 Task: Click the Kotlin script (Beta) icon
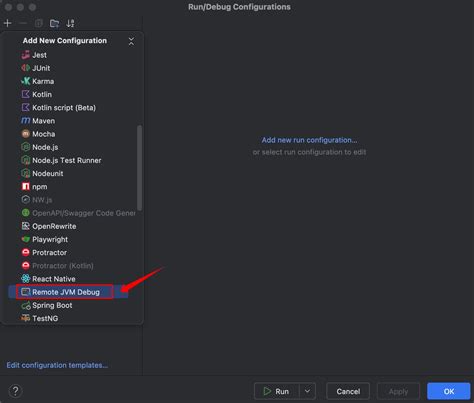26,107
